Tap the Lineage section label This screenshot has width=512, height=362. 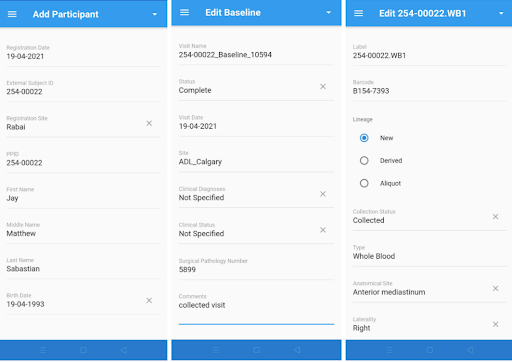(363, 119)
